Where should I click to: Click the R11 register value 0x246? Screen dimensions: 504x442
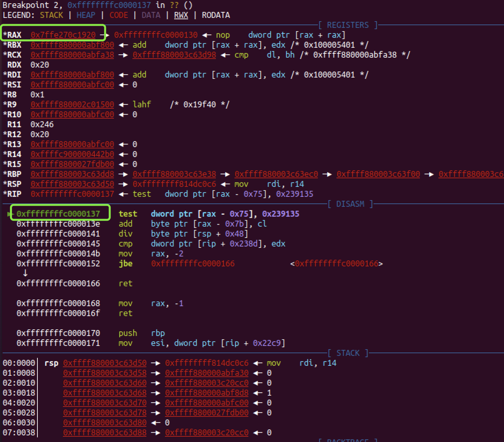coord(42,125)
